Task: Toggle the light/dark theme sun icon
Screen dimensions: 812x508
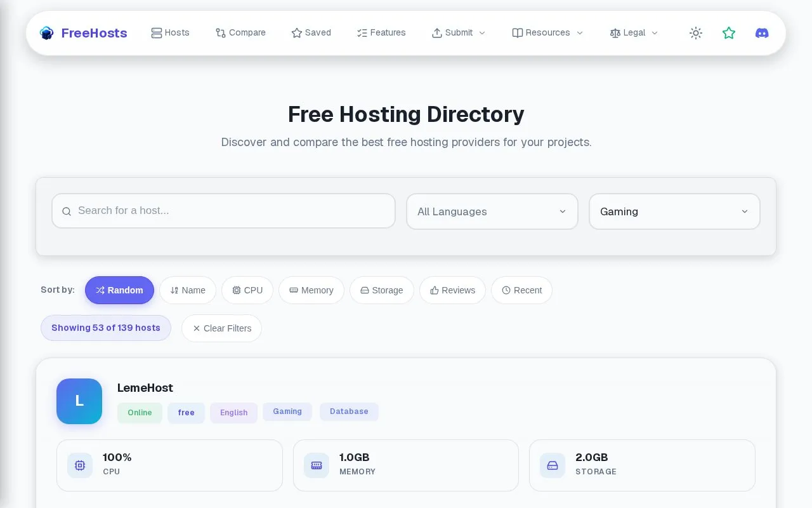Action: click(696, 33)
